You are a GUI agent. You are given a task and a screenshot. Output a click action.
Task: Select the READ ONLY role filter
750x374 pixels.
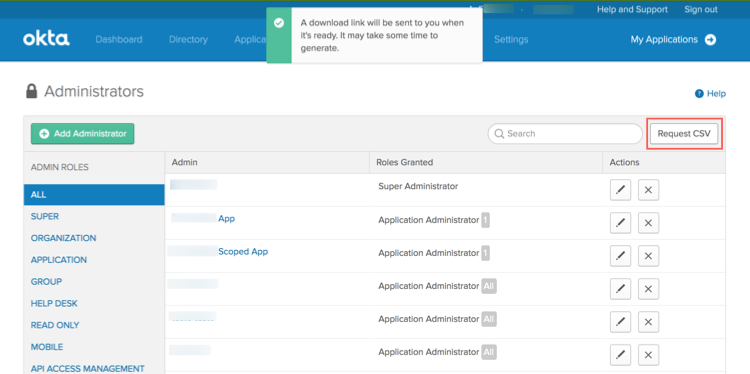tap(55, 325)
